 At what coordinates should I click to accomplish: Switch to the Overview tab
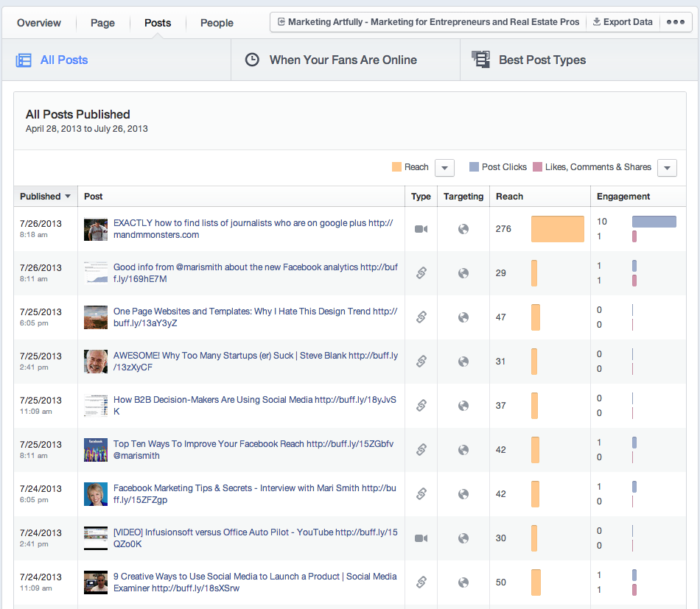click(39, 23)
